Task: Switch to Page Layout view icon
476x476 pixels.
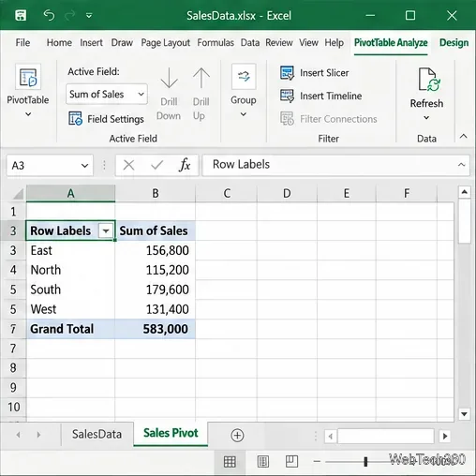Action: [x=263, y=462]
